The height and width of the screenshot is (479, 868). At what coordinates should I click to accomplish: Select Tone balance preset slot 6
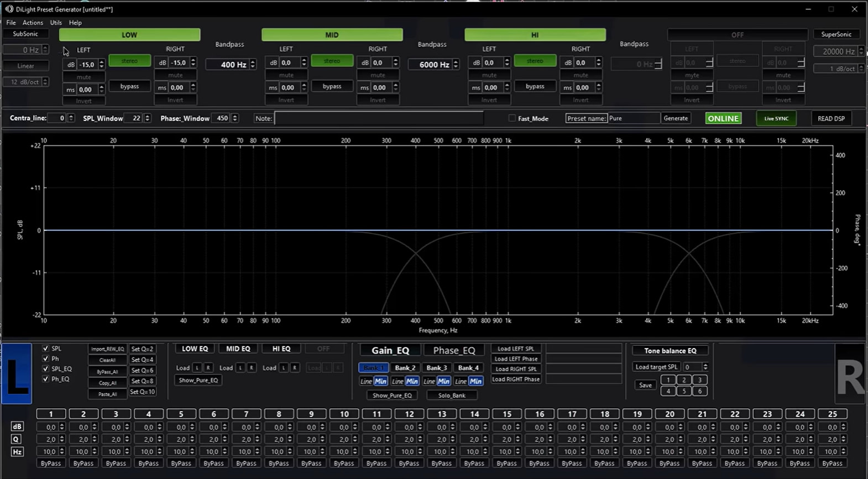tap(700, 391)
